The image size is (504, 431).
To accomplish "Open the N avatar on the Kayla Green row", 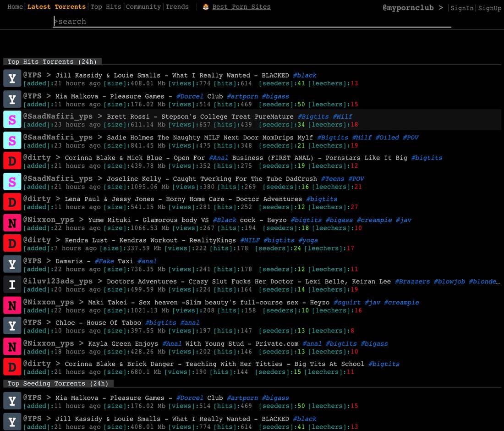I will coord(12,347).
